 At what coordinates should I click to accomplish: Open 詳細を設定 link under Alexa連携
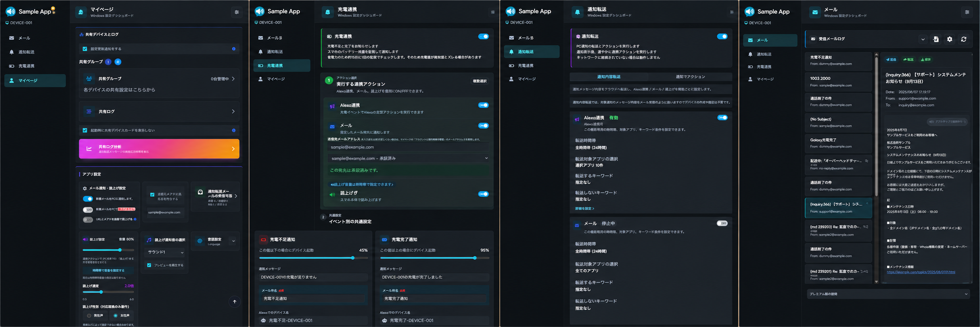point(584,209)
